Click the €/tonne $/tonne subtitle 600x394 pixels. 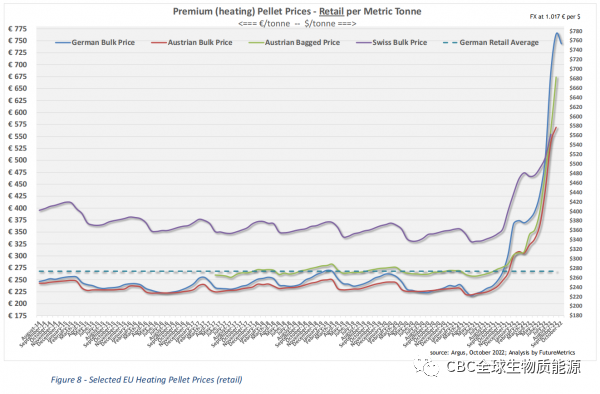point(297,24)
